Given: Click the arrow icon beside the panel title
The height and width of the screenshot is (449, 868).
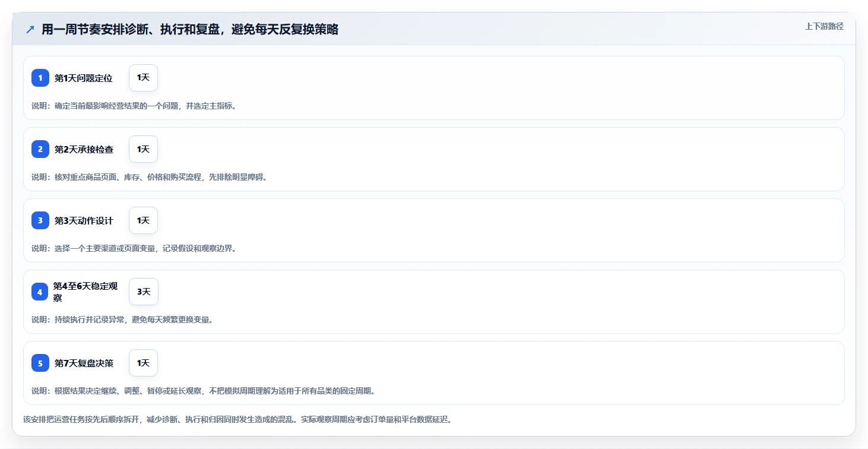Looking at the screenshot, I should tap(30, 30).
